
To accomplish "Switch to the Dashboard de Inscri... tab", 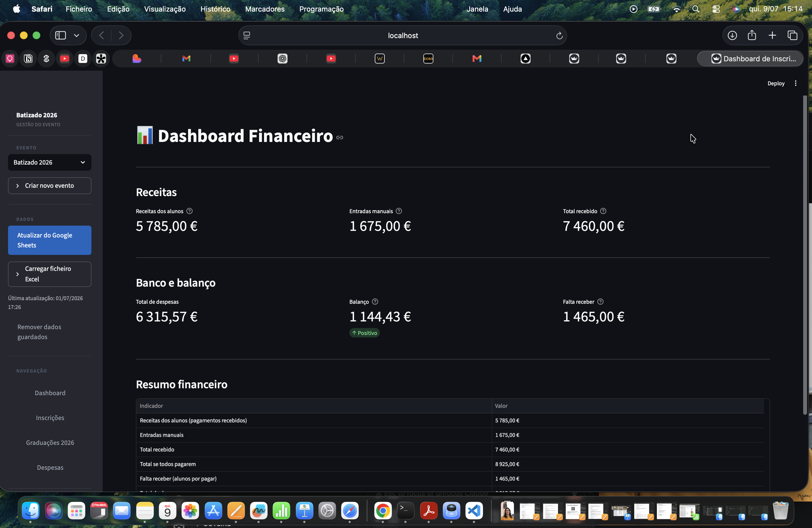I will [x=750, y=59].
